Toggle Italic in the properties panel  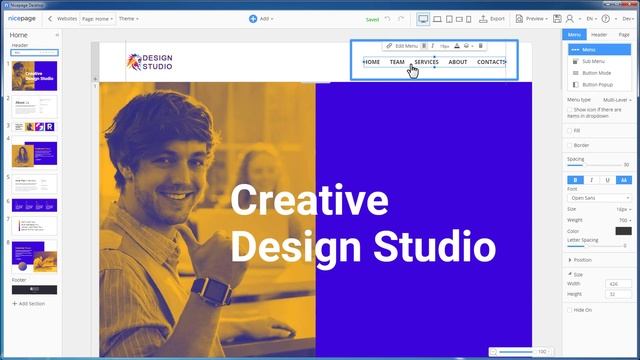coord(591,180)
